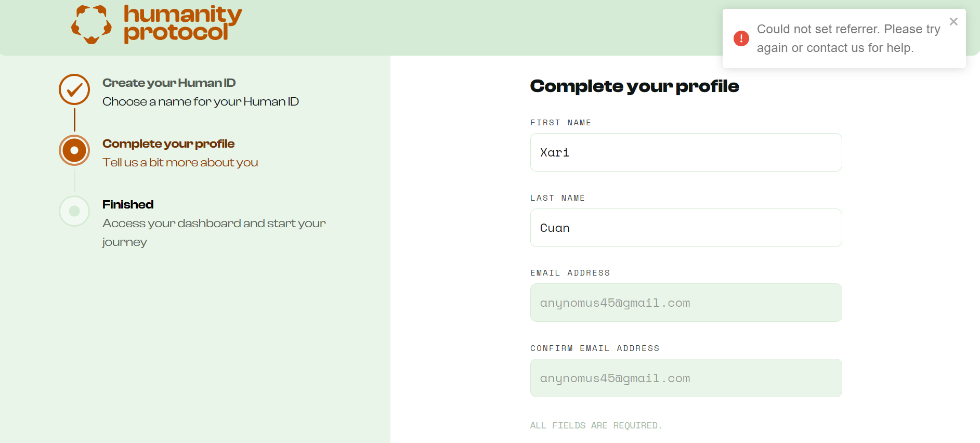Click the Email Address input field
Viewport: 980px width, 443px height.
point(686,303)
